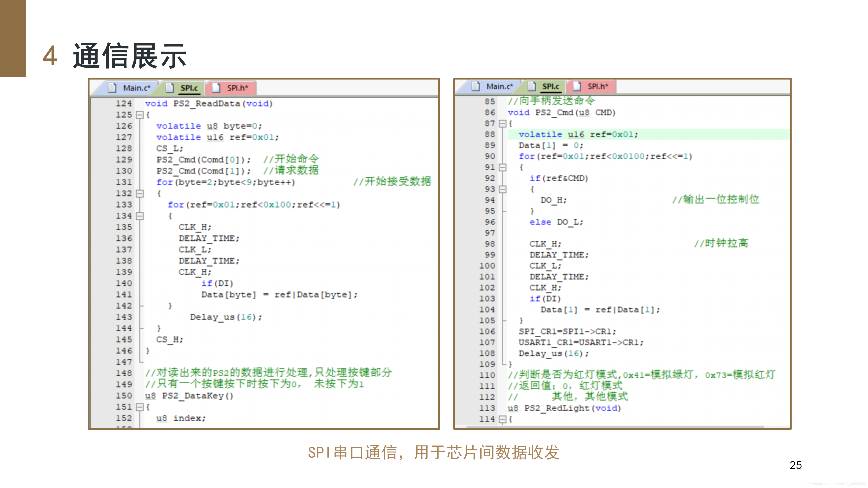The height and width of the screenshot is (488, 868).
Task: Open SPI.h* tab in right editor
Action: click(x=591, y=87)
